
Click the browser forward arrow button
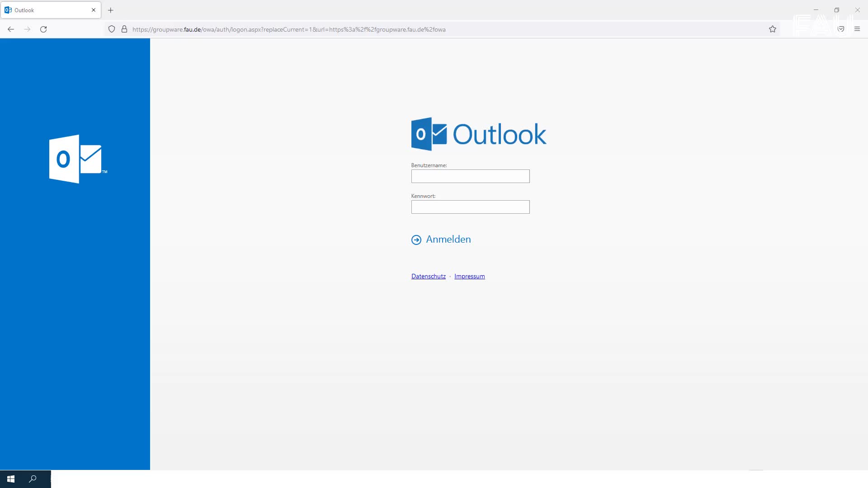27,29
